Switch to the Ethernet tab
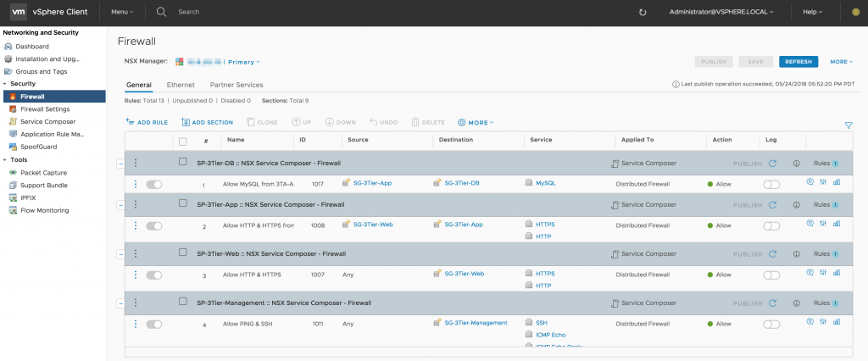Viewport: 868px width, 361px height. tap(181, 85)
